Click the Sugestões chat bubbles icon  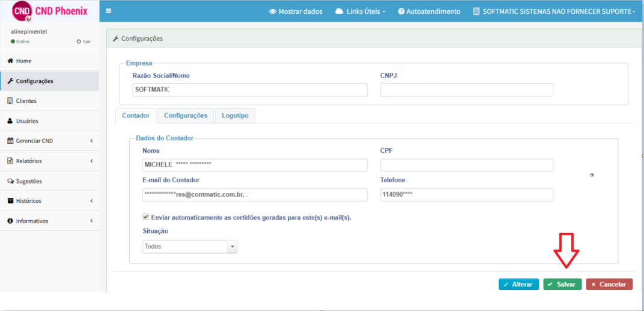(x=10, y=181)
